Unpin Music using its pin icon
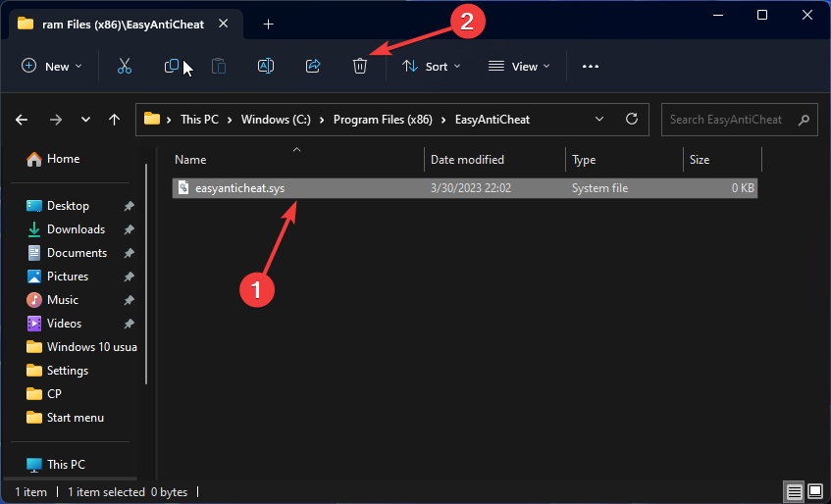 129,300
